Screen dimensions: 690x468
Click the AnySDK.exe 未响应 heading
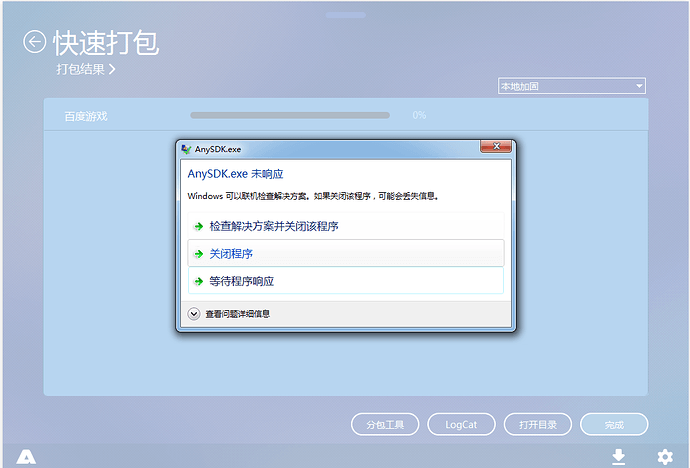235,174
